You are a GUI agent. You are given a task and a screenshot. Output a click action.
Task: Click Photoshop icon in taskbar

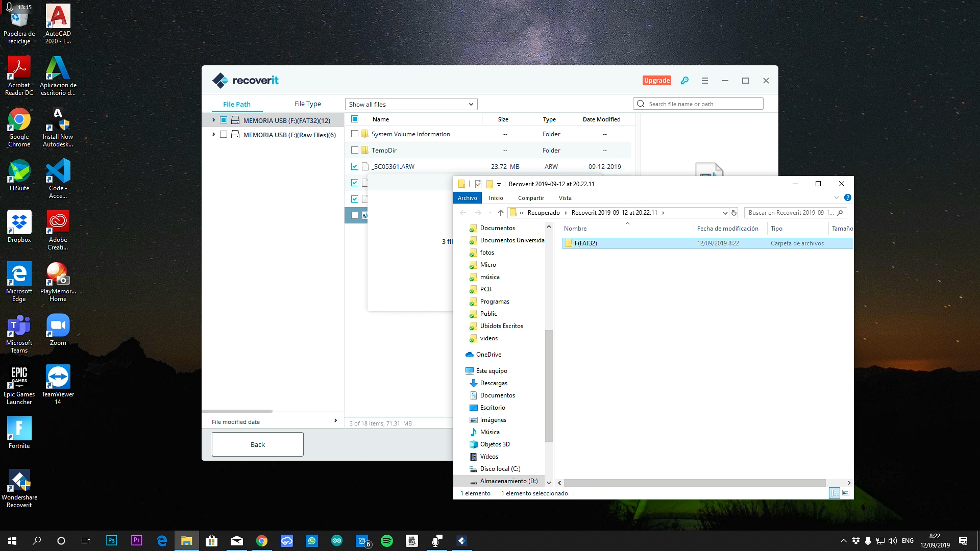tap(112, 541)
